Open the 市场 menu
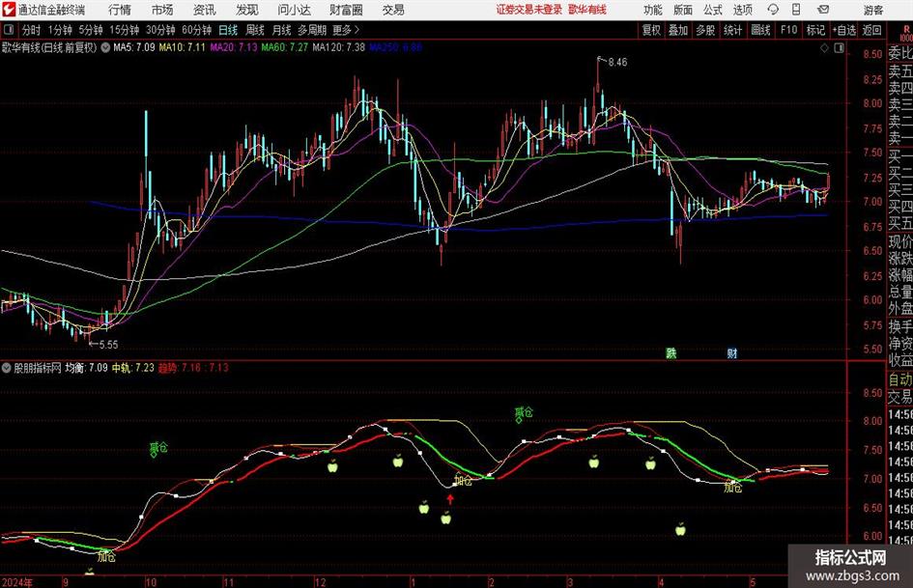913x588 pixels. coord(162,10)
